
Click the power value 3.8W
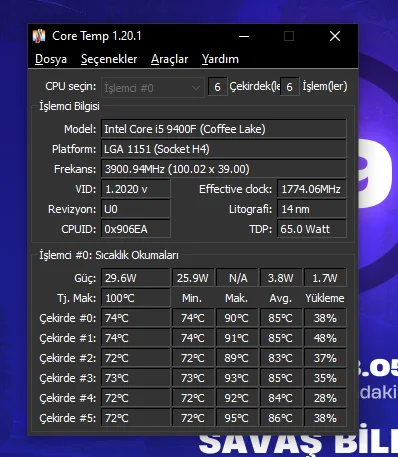[x=281, y=278]
